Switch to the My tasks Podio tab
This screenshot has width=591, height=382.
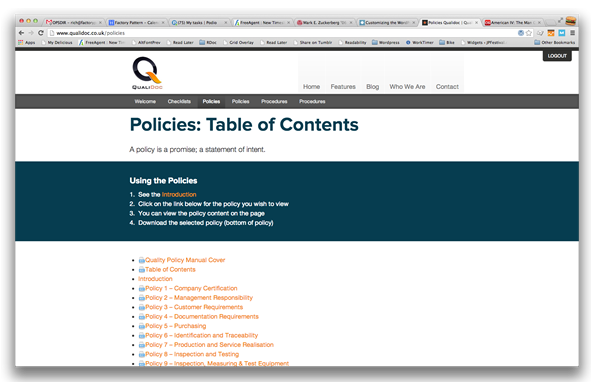click(x=198, y=23)
